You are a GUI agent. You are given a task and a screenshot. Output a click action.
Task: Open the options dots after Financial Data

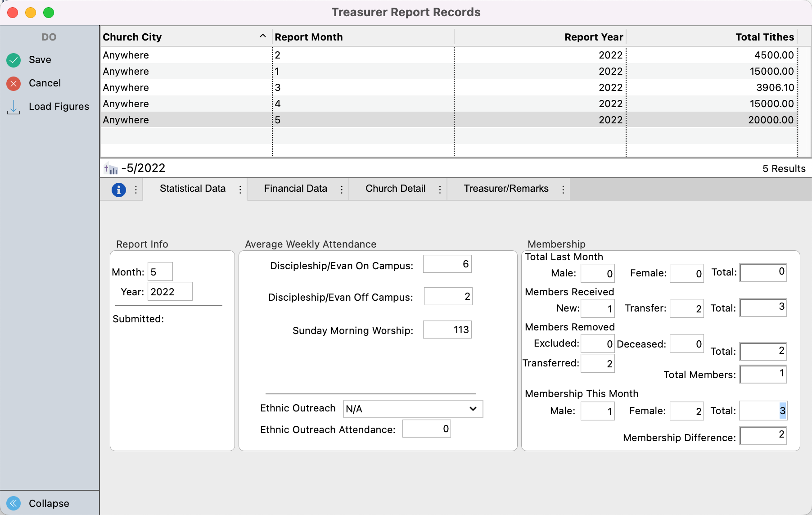coord(342,190)
